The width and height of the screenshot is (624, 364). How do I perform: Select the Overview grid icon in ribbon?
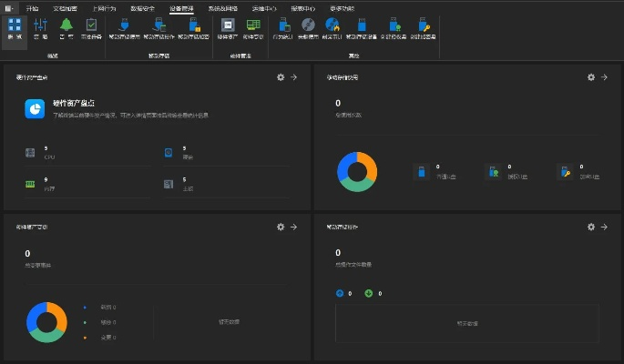click(15, 26)
